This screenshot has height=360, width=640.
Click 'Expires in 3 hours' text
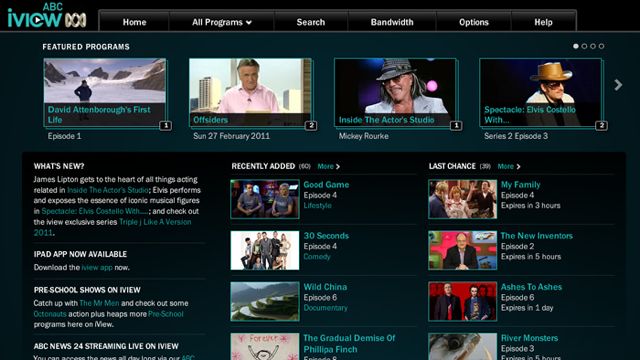click(x=531, y=205)
